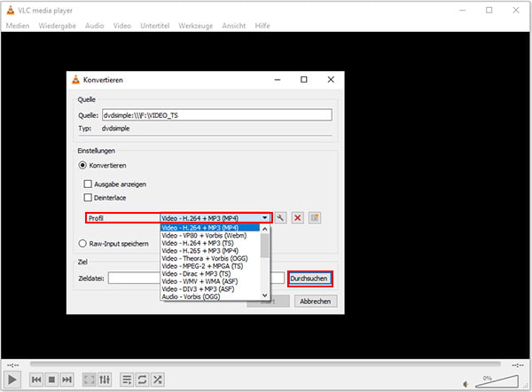Click the Zieldatei input field
This screenshot has height=392, width=532.
click(x=196, y=278)
